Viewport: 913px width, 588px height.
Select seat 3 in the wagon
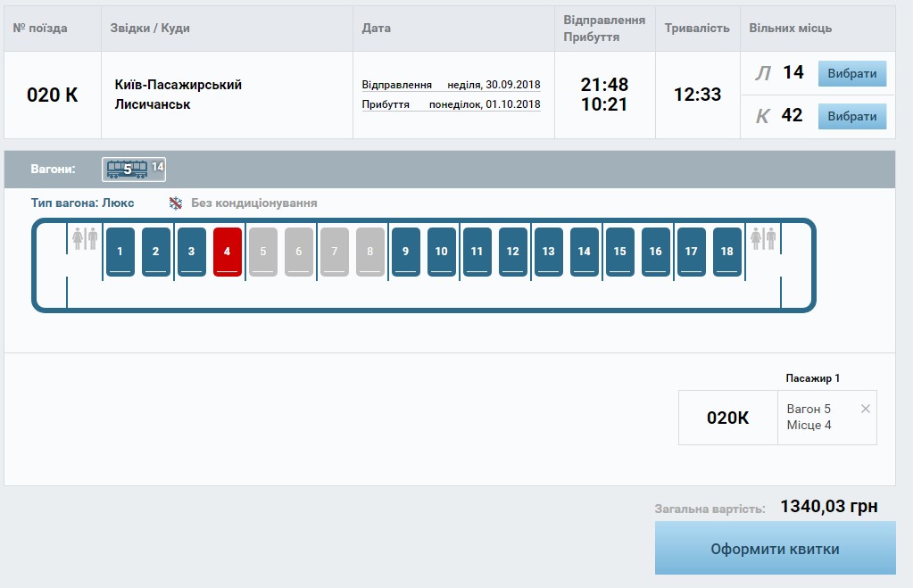point(191,252)
